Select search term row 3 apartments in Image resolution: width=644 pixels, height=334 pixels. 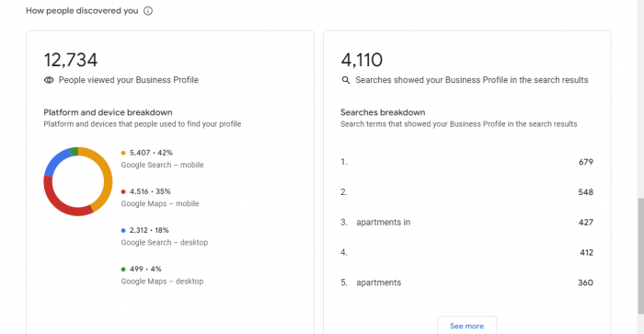pos(466,223)
